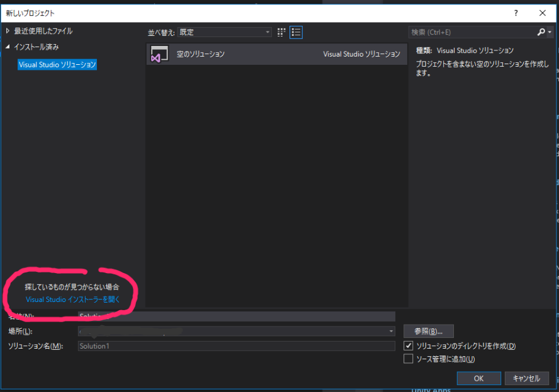The image size is (559, 392).
Task: Click the search magnifier icon
Action: (541, 32)
